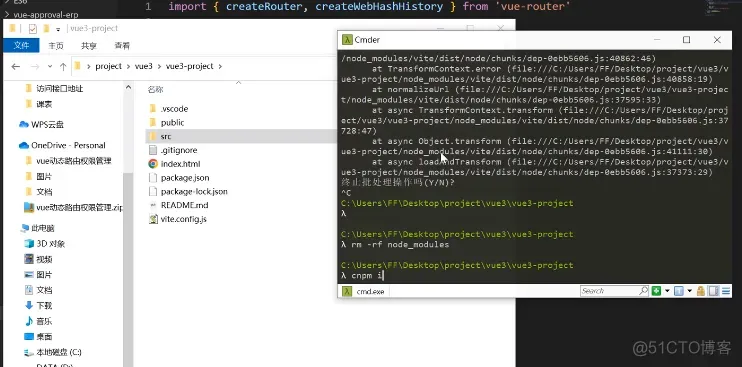
Task: Open the dropdown beside blue console icon
Action: [x=689, y=291]
